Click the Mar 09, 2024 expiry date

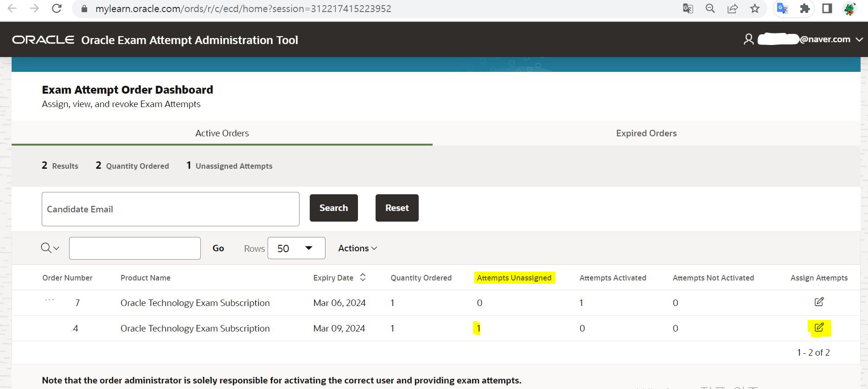click(339, 328)
